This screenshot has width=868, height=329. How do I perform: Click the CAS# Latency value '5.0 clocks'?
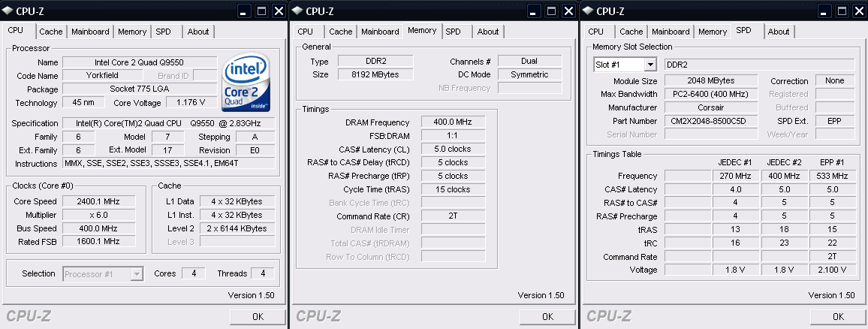point(453,149)
